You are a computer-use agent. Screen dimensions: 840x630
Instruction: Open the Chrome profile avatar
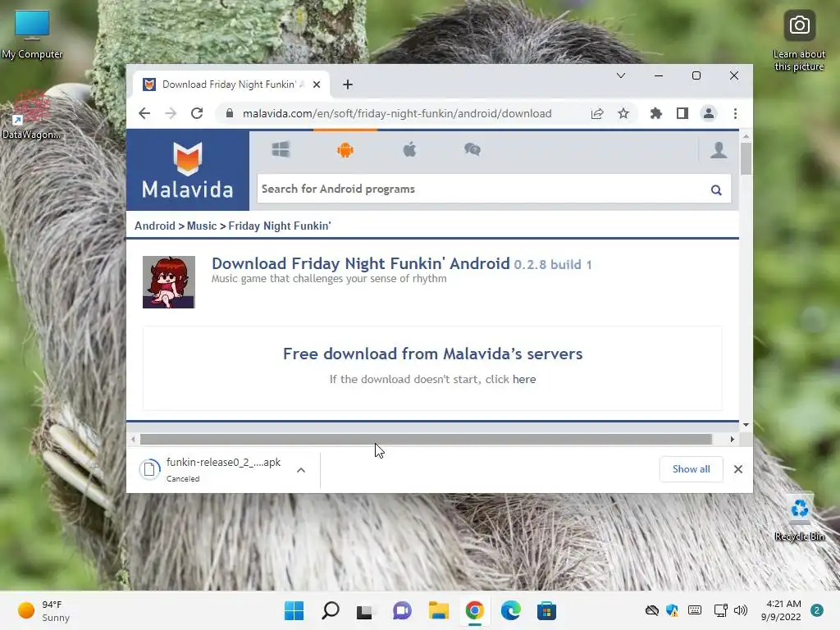pos(708,113)
